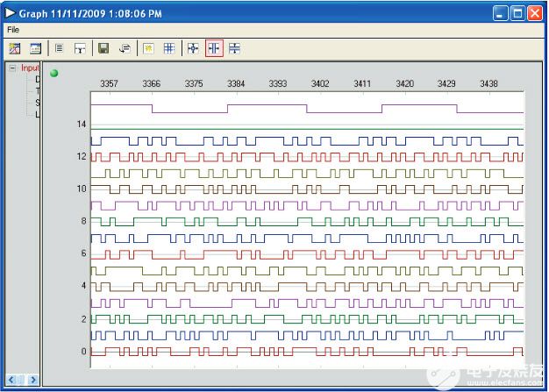Click the channel 4 axis label
The image size is (549, 392).
pyautogui.click(x=83, y=286)
